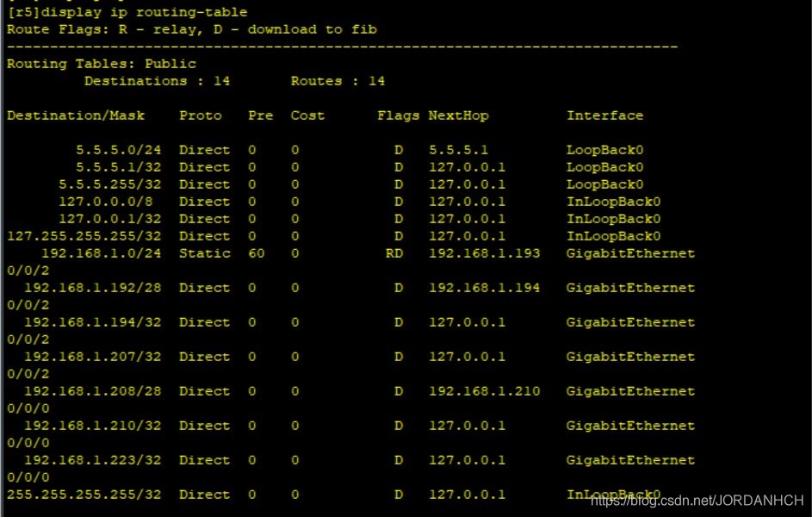Select destination 192.168.1.223/32
This screenshot has height=517, width=812.
point(93,459)
